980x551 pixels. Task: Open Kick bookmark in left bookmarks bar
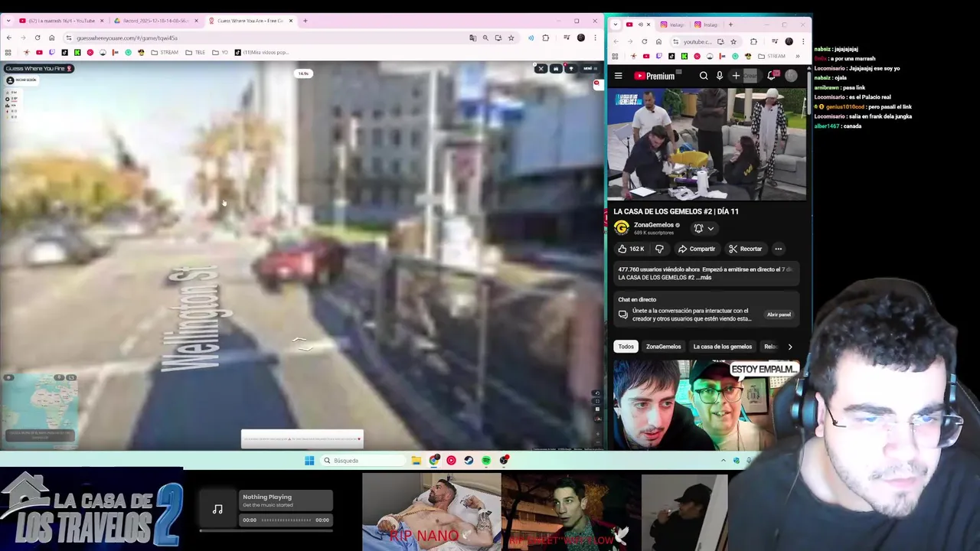pos(77,52)
